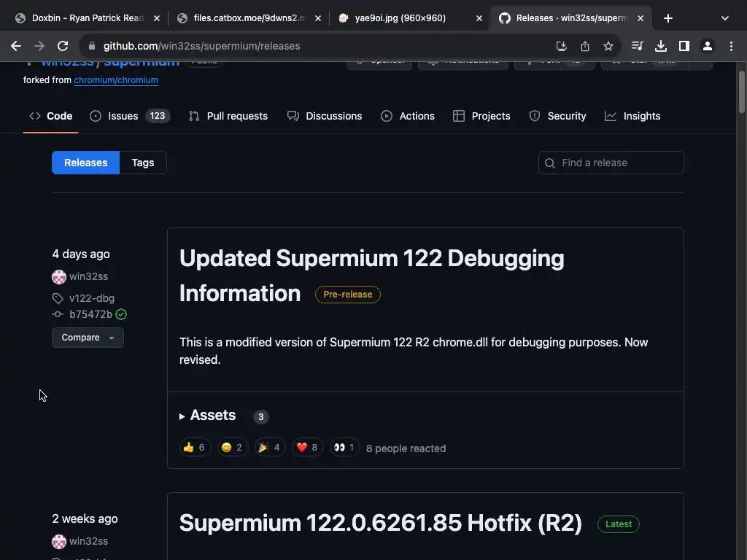747x560 pixels.
Task: Click the Pre-release label badge
Action: point(348,295)
